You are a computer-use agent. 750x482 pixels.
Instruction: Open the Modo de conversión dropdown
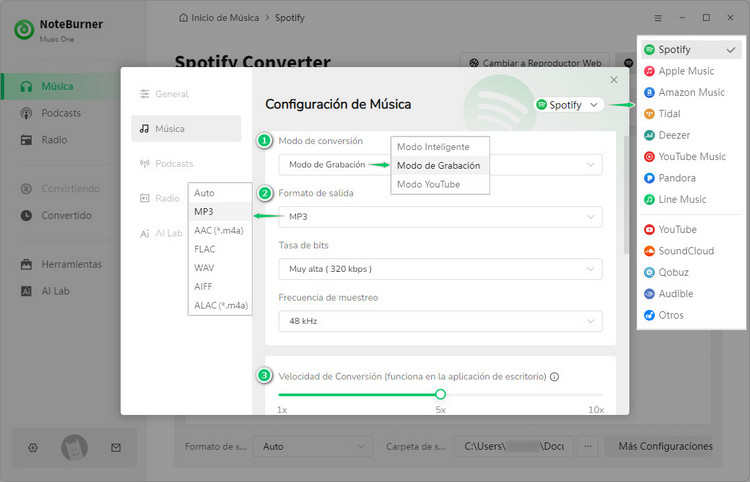click(x=440, y=164)
